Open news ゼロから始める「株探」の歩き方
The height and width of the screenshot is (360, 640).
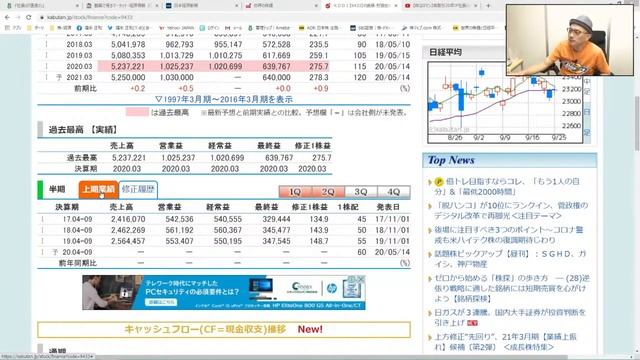512,288
